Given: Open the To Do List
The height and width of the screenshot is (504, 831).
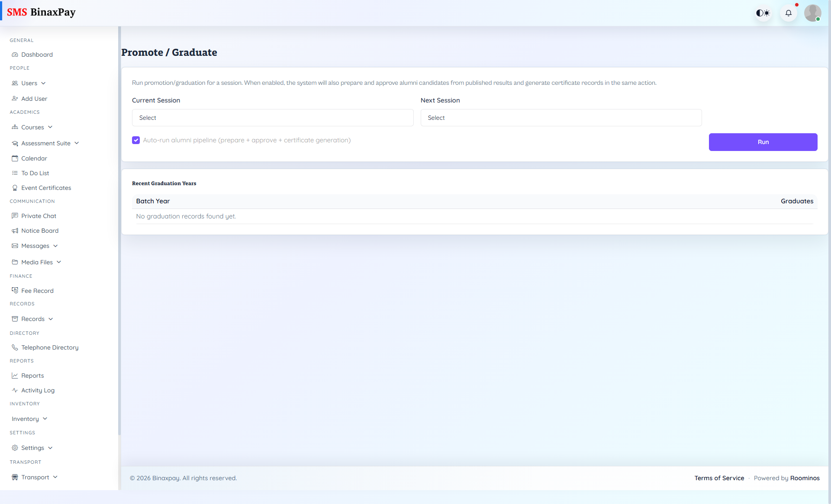Looking at the screenshot, I should click(x=35, y=173).
